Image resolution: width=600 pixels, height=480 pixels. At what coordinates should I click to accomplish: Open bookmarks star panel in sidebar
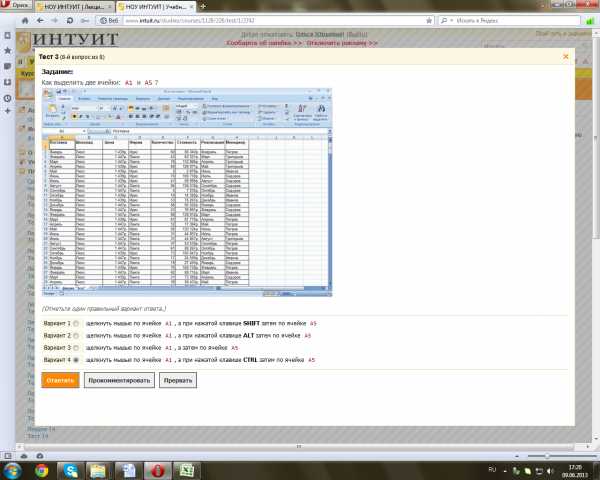tap(7, 51)
